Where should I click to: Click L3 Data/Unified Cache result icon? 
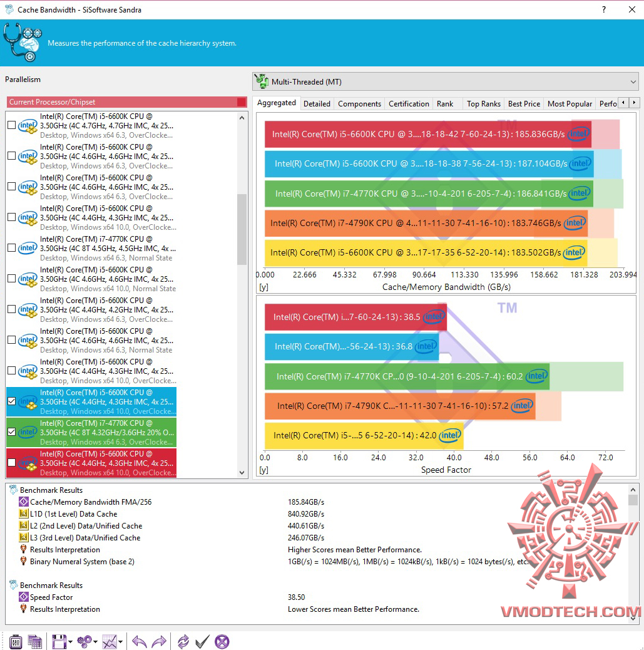[24, 538]
